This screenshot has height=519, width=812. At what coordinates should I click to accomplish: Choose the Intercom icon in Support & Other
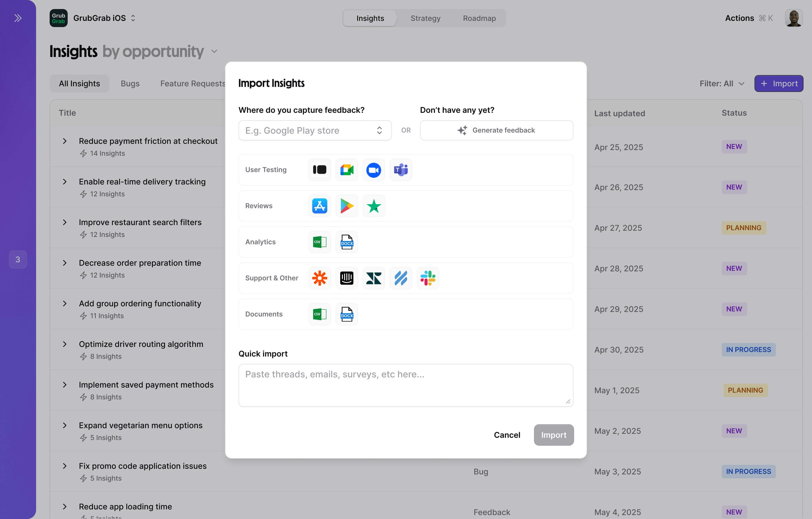coord(347,278)
